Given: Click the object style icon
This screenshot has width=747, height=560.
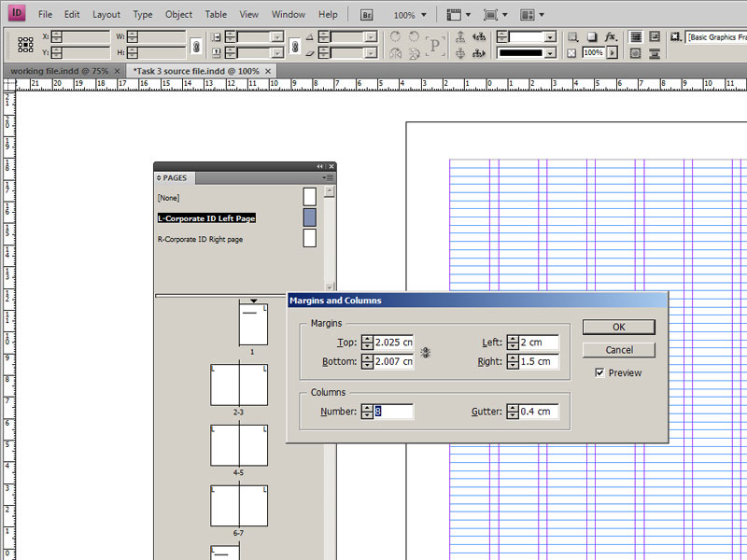Looking at the screenshot, I should tap(675, 36).
